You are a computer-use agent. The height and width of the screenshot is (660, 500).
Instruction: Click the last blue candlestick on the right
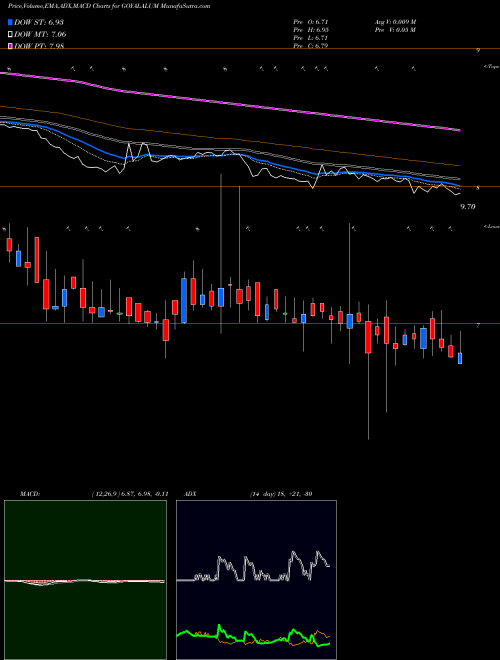coord(460,358)
